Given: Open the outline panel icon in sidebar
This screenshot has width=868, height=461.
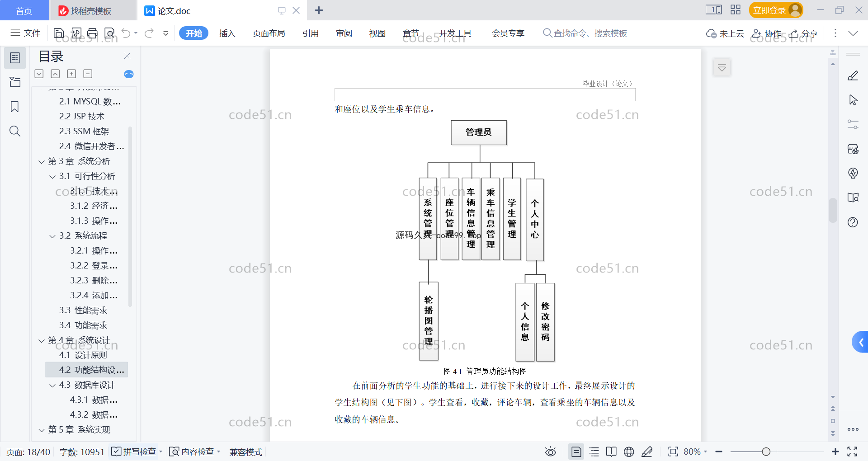Looking at the screenshot, I should [x=15, y=58].
